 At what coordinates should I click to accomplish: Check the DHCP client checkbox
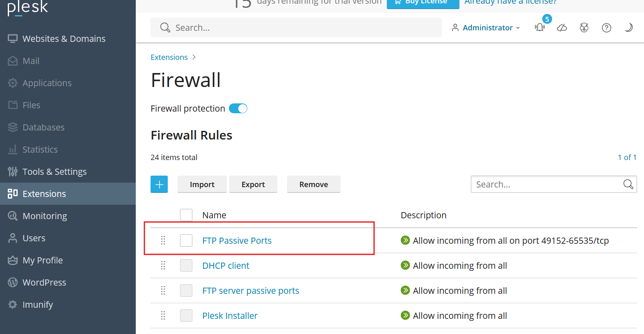click(186, 265)
